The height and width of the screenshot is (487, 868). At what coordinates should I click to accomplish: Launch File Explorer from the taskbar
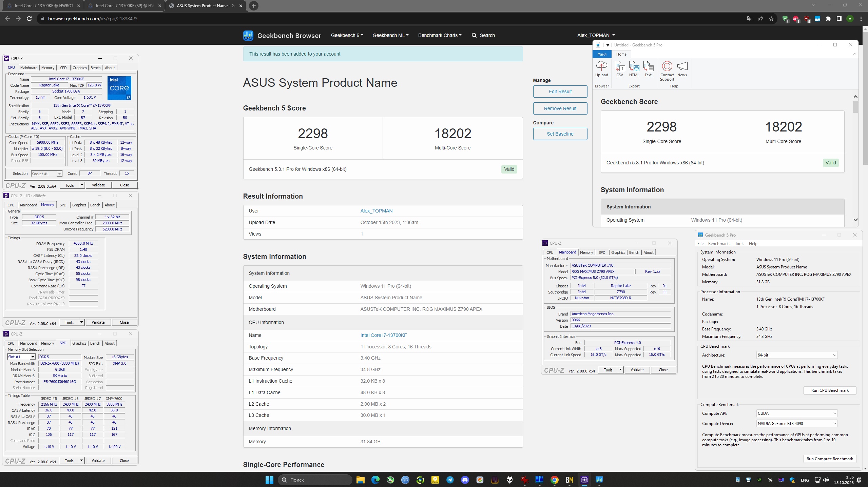point(360,480)
